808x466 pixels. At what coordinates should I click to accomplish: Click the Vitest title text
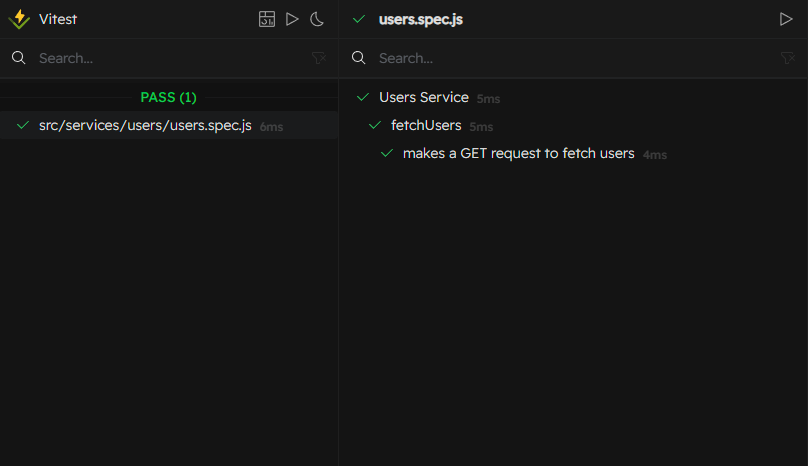[58, 19]
